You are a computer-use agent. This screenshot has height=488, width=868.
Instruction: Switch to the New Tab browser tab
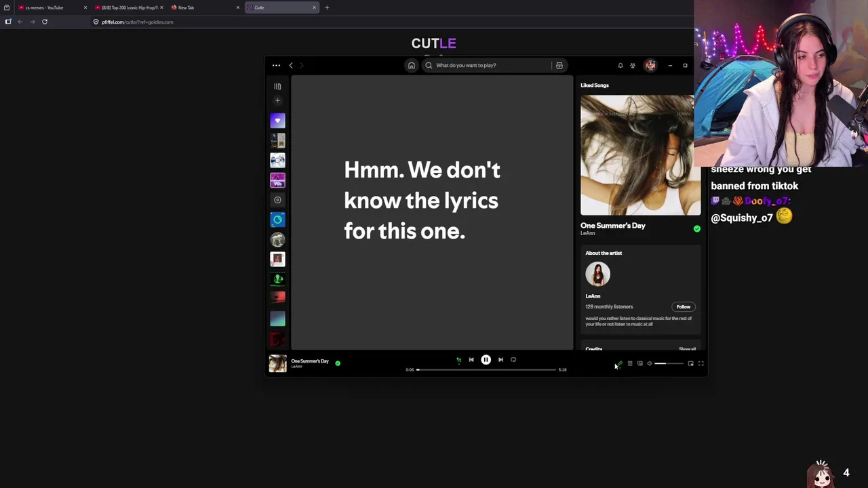point(203,7)
